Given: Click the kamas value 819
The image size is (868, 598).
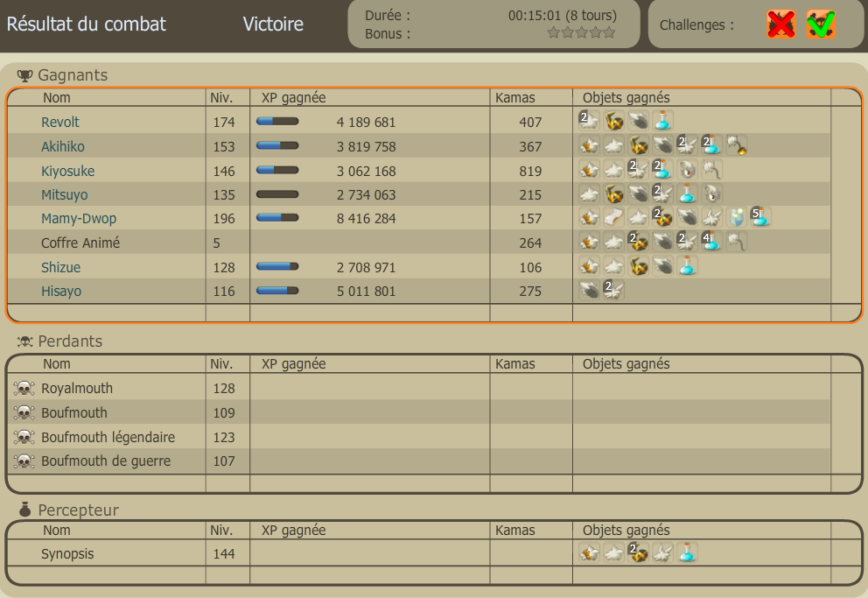Looking at the screenshot, I should coord(530,171).
